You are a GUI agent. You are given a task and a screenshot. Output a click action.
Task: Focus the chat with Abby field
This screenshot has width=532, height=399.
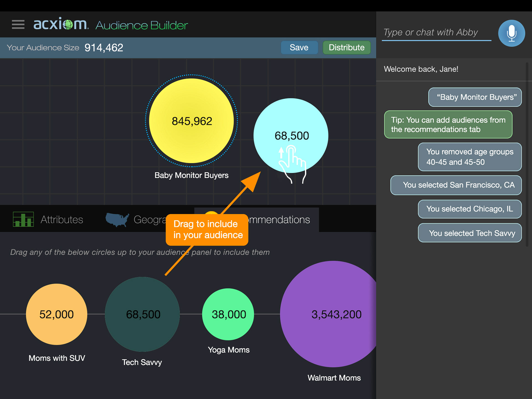(x=436, y=33)
